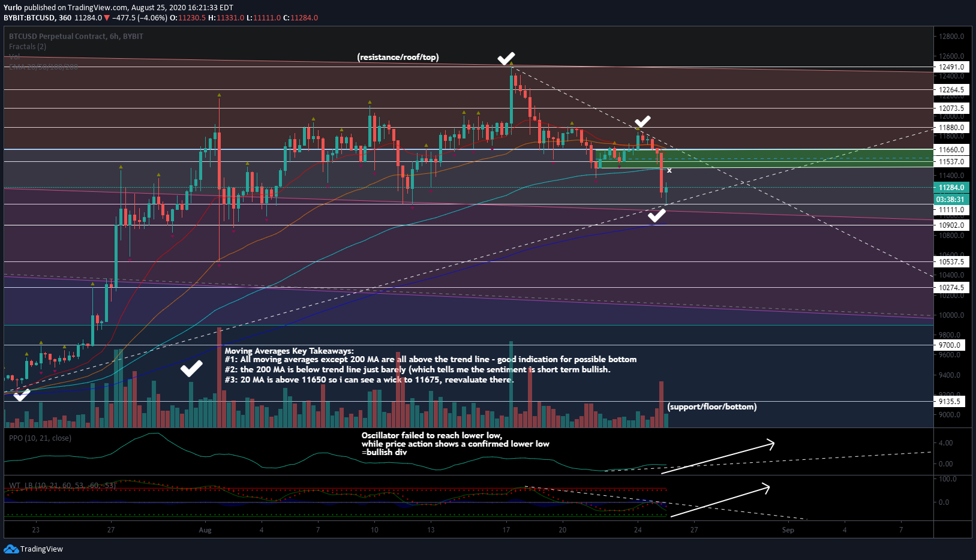Image resolution: width=976 pixels, height=560 pixels.
Task: Click the PPO axis value 4.00
Action: click(x=946, y=443)
